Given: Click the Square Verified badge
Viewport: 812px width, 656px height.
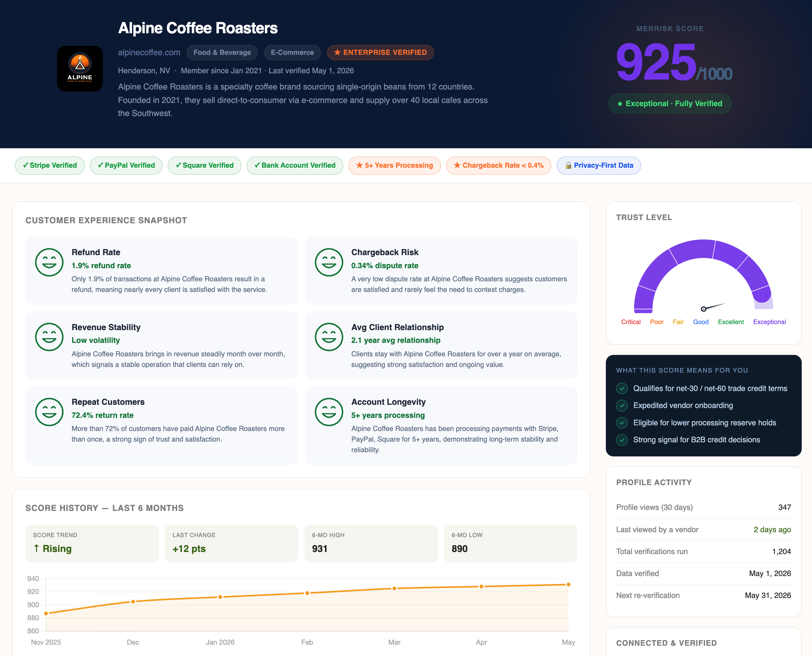Looking at the screenshot, I should (x=204, y=166).
